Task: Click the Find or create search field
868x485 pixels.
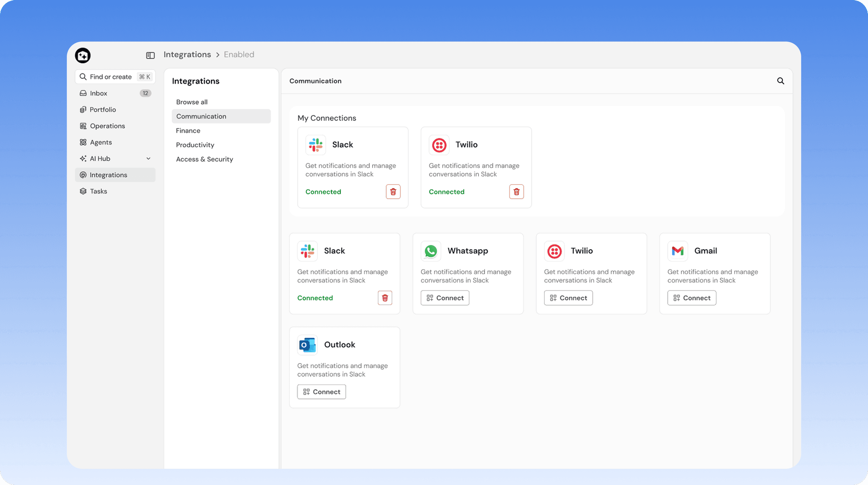Action: click(x=111, y=77)
